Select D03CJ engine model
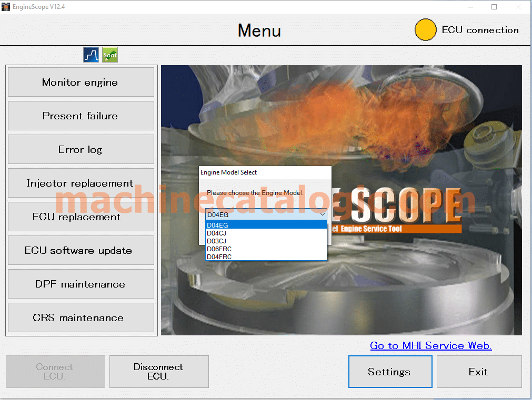This screenshot has width=532, height=400. (x=266, y=241)
